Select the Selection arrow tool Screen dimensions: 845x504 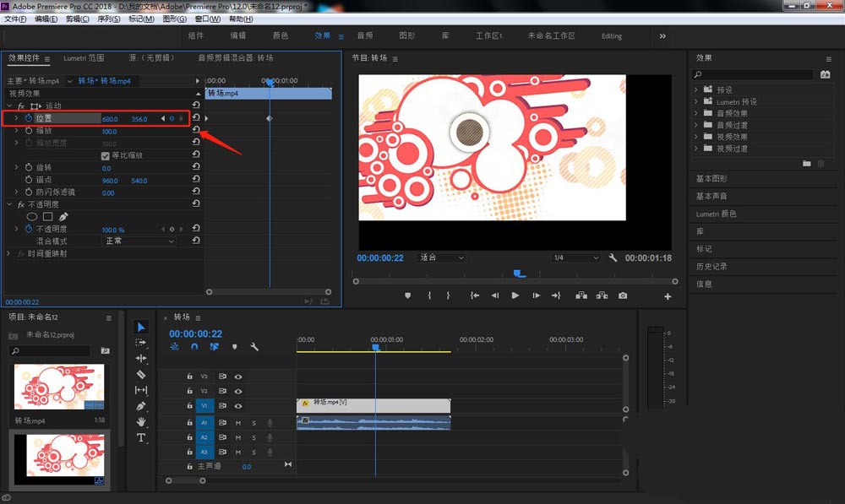point(141,328)
